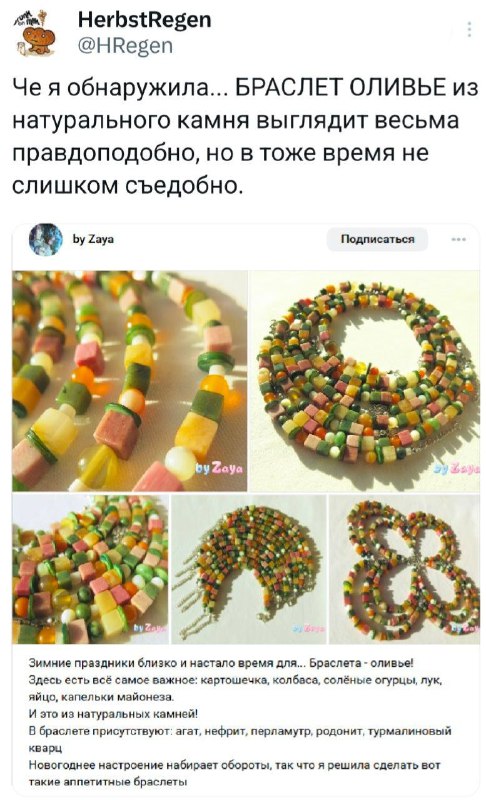Open the bottom-left pile of beads photo
486x800 pixels.
(x=90, y=569)
